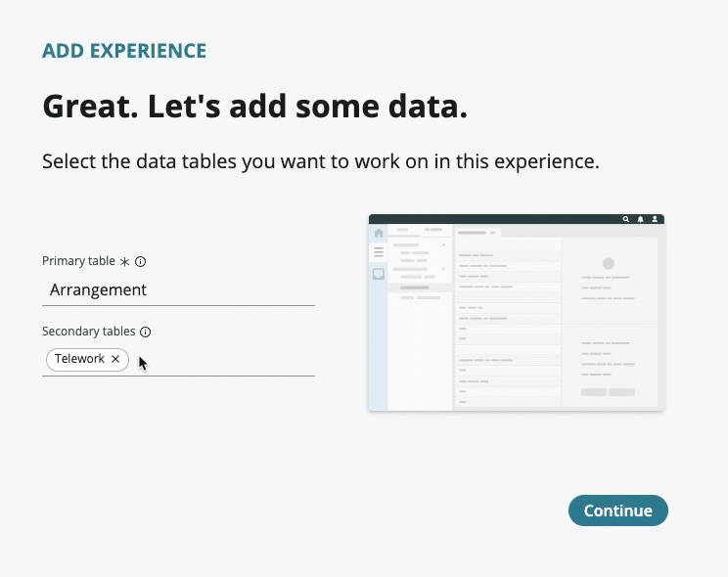Click the notification bell in the preview illustration

(640, 220)
